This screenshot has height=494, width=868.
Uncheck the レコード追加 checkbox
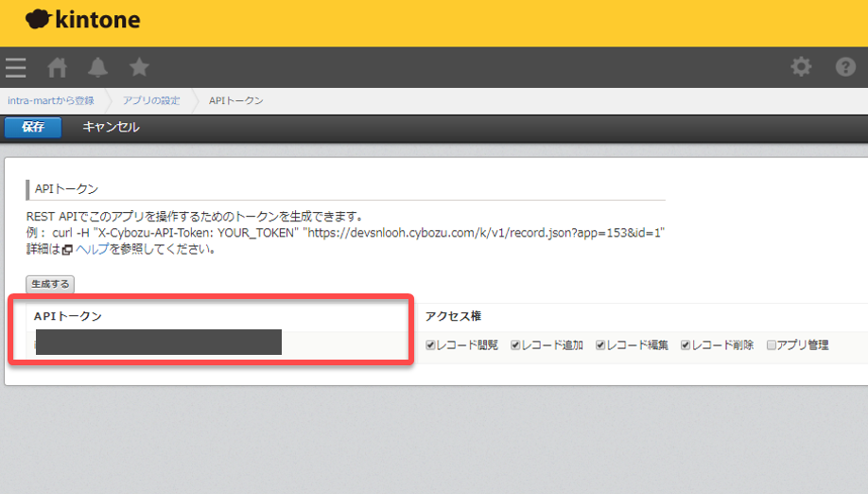pos(515,345)
